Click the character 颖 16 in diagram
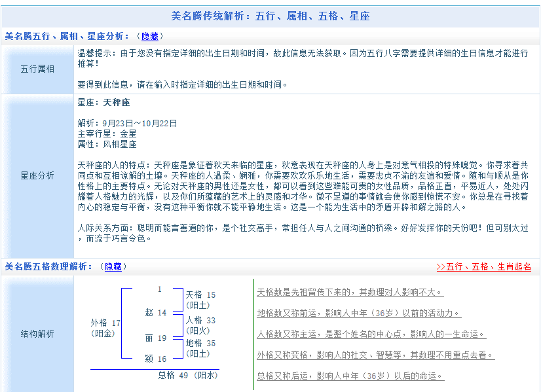The width and height of the screenshot is (541, 392). coord(156,359)
